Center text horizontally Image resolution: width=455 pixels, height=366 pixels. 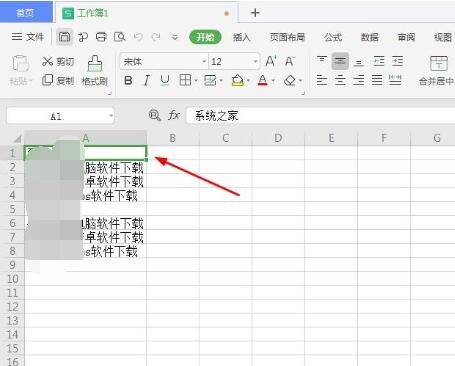coord(340,80)
